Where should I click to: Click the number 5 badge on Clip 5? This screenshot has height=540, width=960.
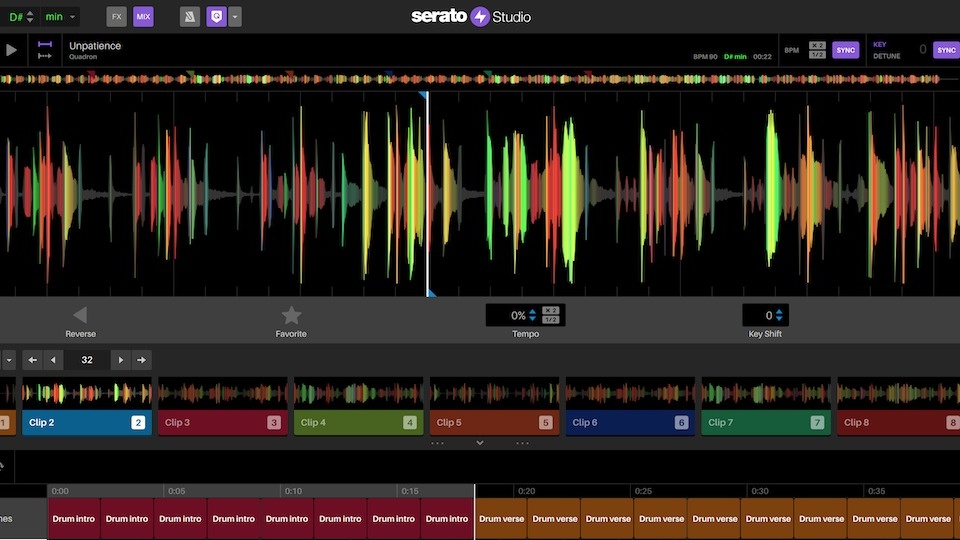[545, 422]
